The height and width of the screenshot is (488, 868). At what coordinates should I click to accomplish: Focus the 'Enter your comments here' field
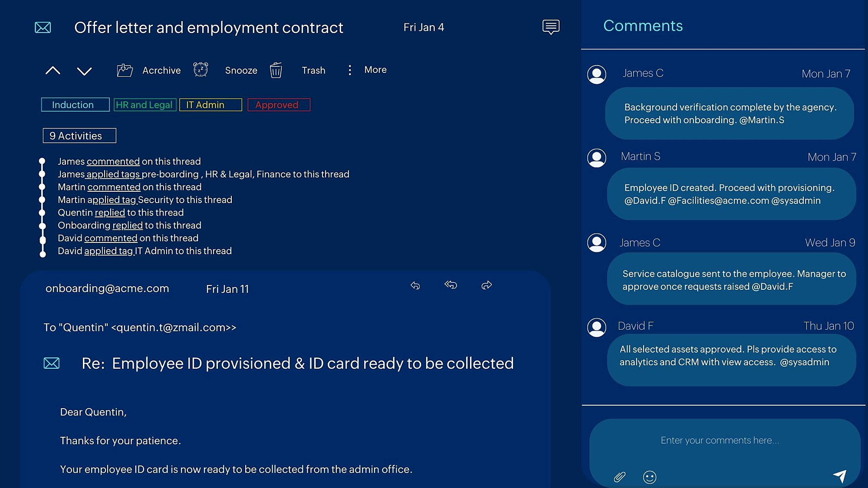pyautogui.click(x=720, y=441)
